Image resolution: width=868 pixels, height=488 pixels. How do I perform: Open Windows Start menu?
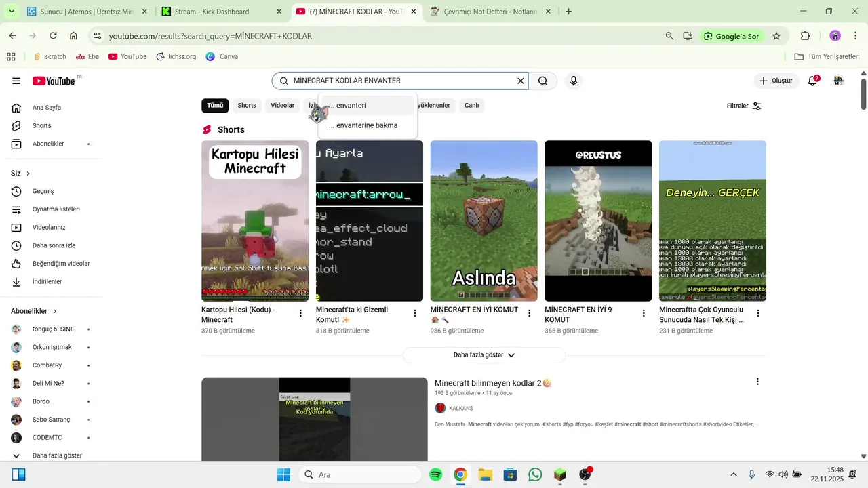[283, 474]
